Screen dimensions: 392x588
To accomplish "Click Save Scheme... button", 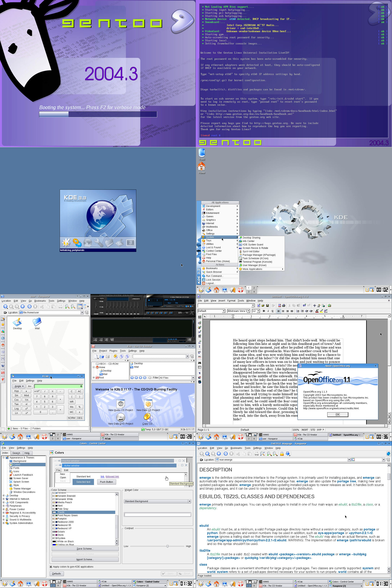I will [85, 549].
